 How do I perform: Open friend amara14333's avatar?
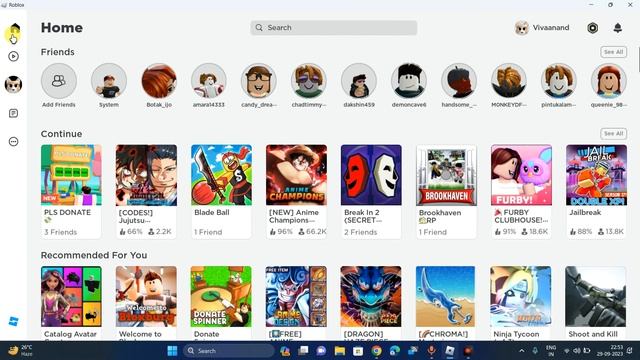tap(209, 81)
